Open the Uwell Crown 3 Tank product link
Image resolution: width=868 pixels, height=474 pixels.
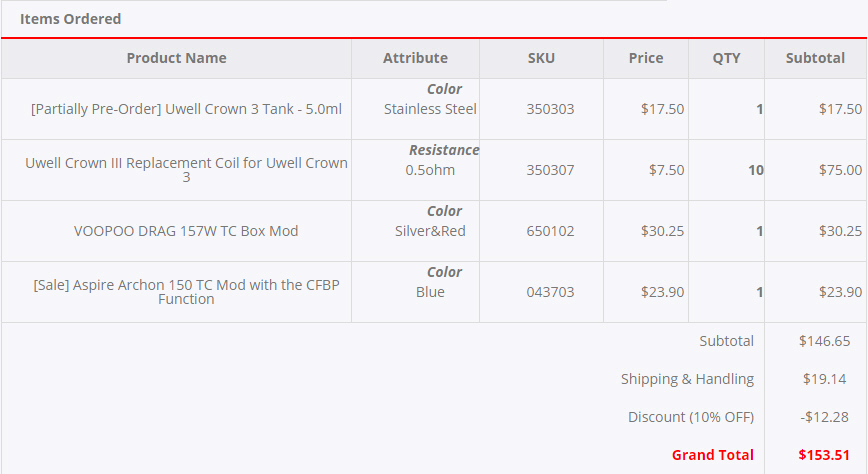(186, 109)
